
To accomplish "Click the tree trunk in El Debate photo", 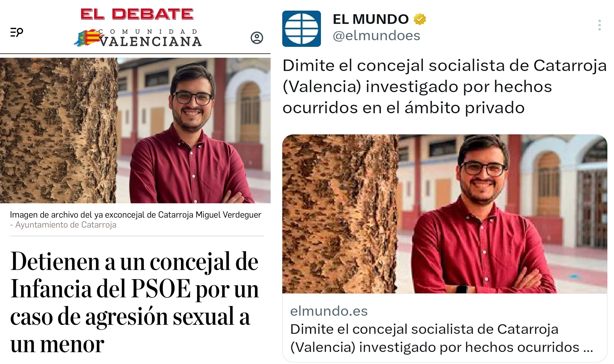I will [58, 130].
